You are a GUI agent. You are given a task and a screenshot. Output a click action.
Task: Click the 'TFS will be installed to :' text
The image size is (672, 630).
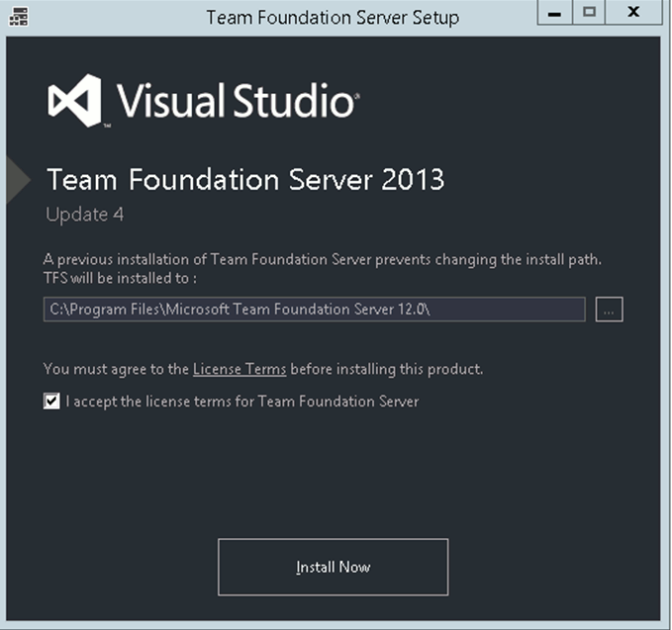[120, 278]
